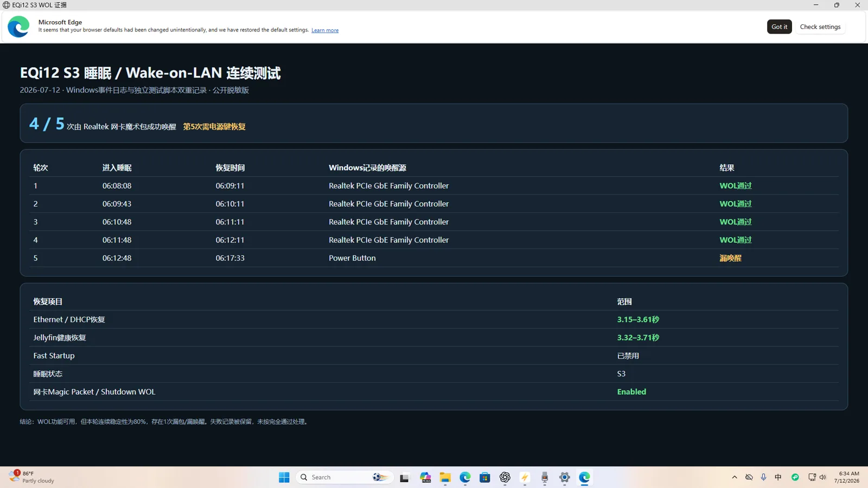Click the microphone tray icon
Viewport: 868px width, 488px height.
tap(763, 477)
